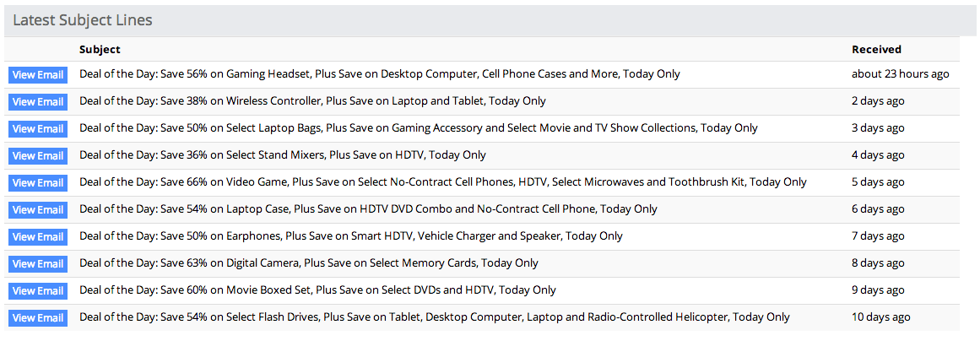
Task: Click View Email for the Video Game deal
Action: tap(38, 183)
